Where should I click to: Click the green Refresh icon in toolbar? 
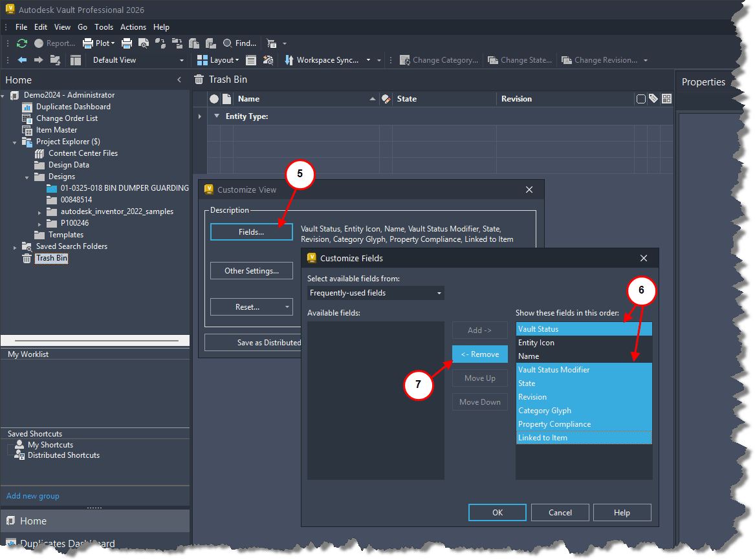point(21,43)
